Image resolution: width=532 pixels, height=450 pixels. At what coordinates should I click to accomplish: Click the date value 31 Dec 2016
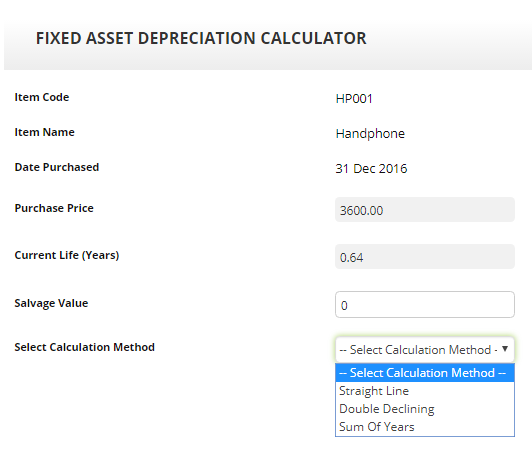(371, 169)
